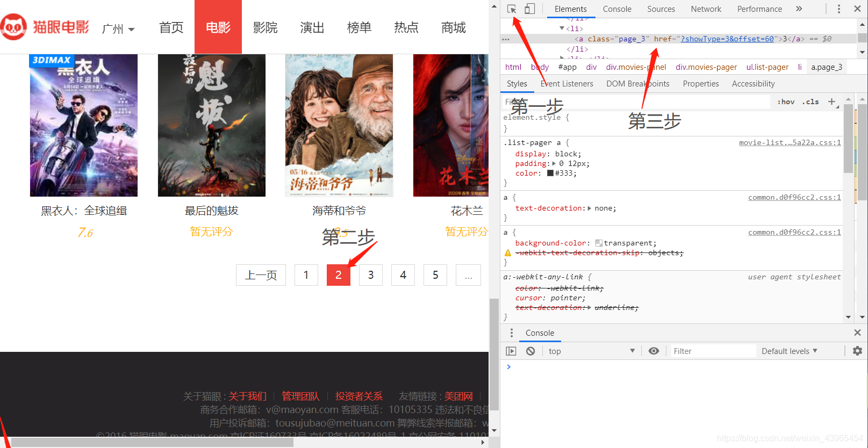The height and width of the screenshot is (448, 868).
Task: Open the Sources tab
Action: tap(661, 9)
